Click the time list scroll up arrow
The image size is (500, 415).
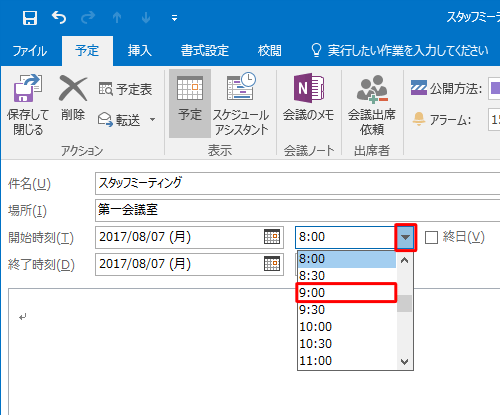click(405, 260)
